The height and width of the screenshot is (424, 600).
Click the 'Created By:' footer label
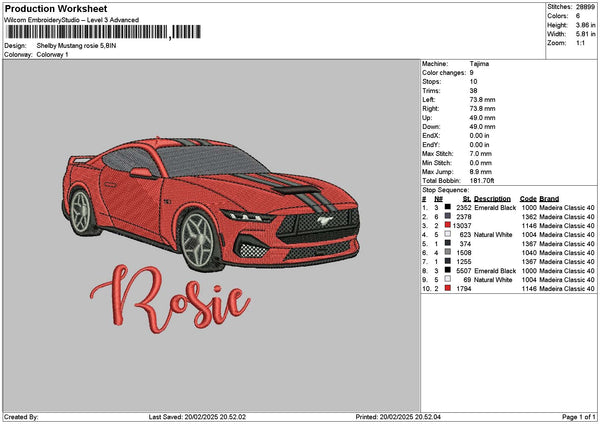point(21,417)
